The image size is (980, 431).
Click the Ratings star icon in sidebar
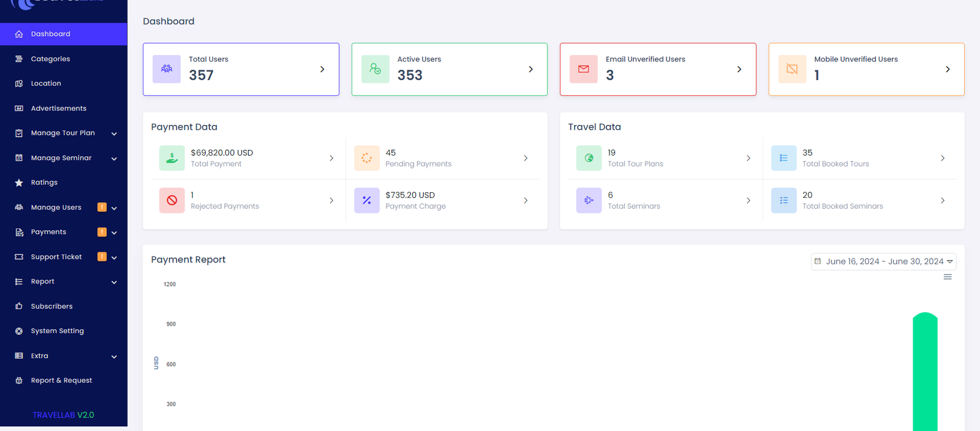(x=19, y=182)
